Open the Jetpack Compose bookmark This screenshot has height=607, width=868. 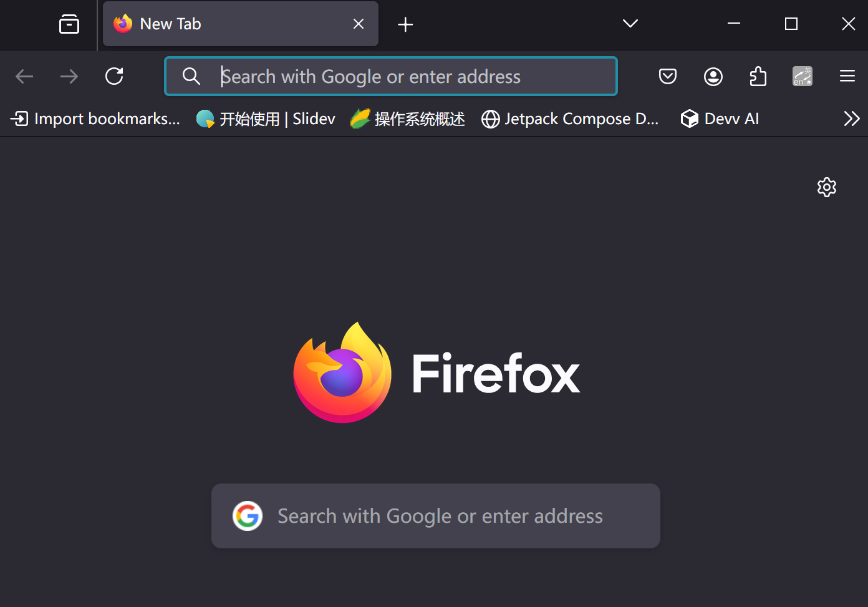pos(570,119)
